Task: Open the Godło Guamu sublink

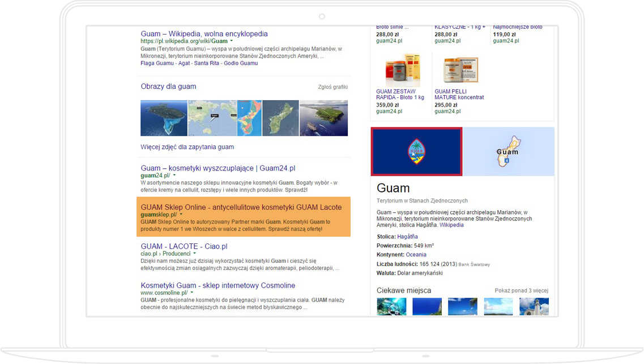Action: [241, 63]
